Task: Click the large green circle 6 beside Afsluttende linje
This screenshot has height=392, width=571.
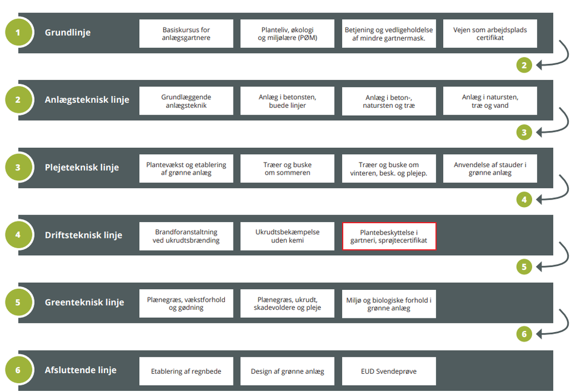Action: tap(18, 370)
